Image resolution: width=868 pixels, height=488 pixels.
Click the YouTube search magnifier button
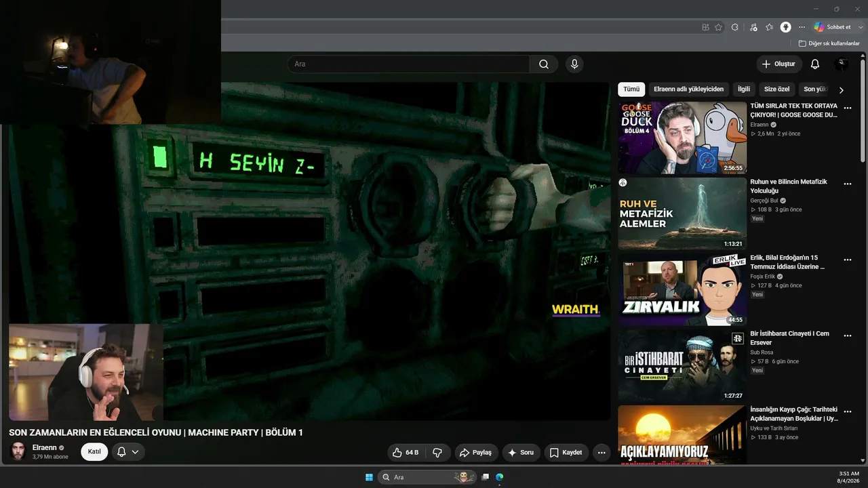click(x=544, y=64)
